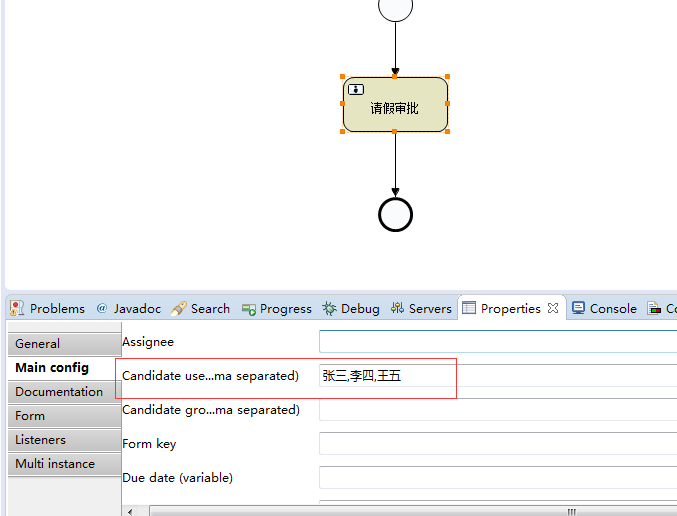The image size is (677, 516).
Task: Click the Debug bug icon
Action: tap(329, 308)
